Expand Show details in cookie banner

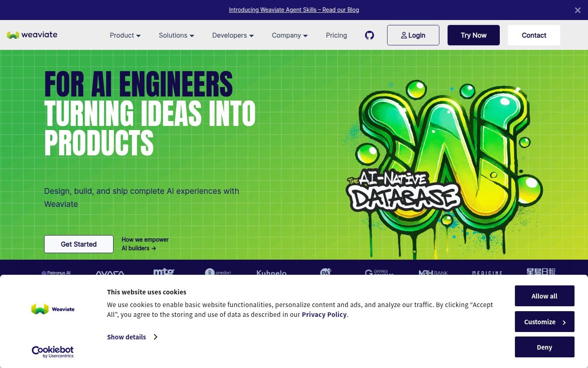(x=132, y=337)
